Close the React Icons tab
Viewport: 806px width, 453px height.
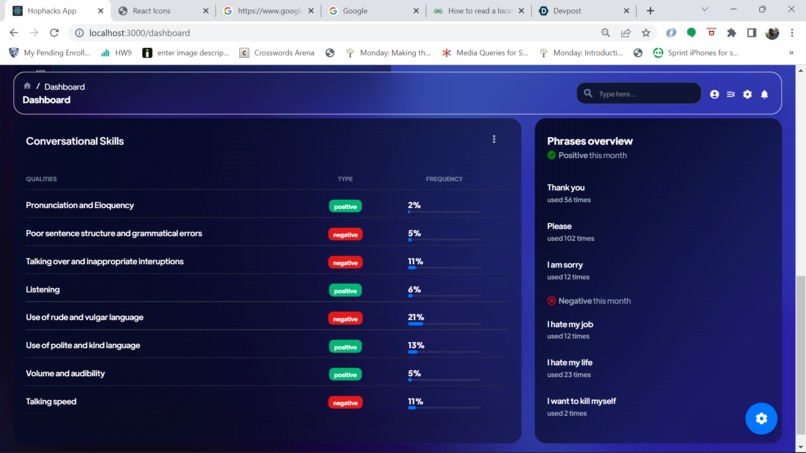206,11
